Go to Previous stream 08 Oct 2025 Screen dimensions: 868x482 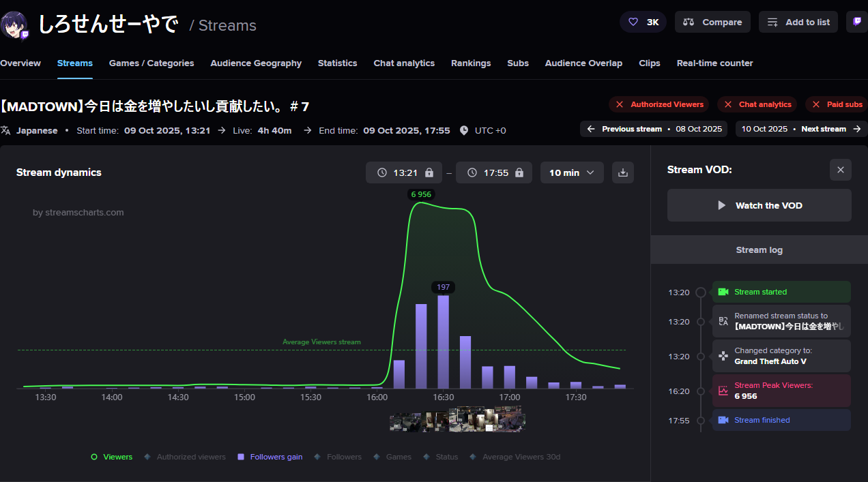tap(653, 129)
